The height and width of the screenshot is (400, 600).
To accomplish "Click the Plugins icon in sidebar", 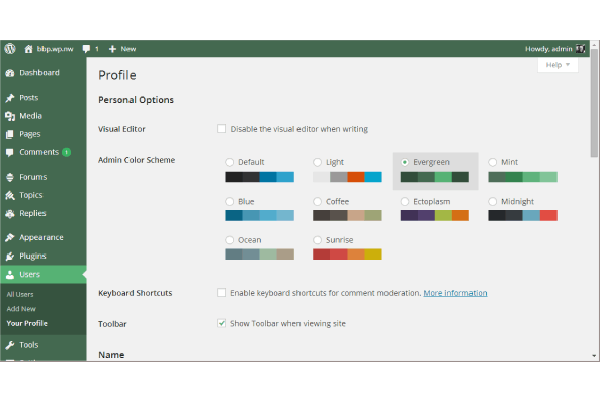I will (9, 256).
